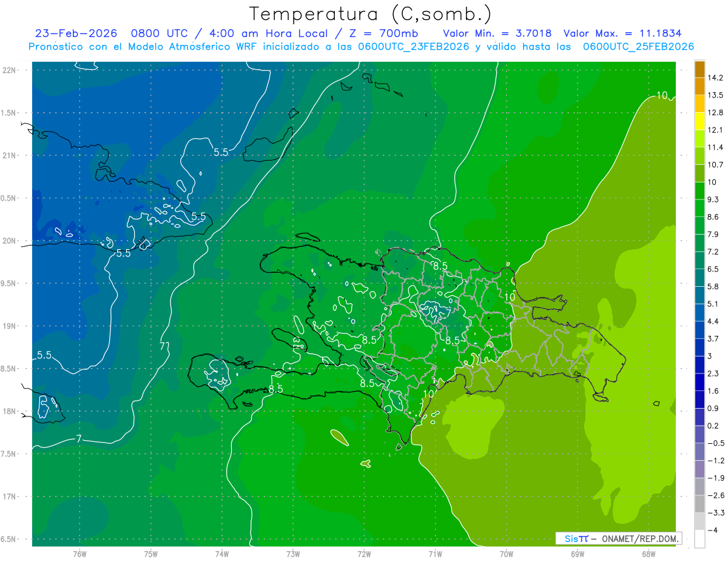The image size is (728, 562).
Task: Click the dark blue swatch between 2.3 and 1.6
Action: point(699,382)
